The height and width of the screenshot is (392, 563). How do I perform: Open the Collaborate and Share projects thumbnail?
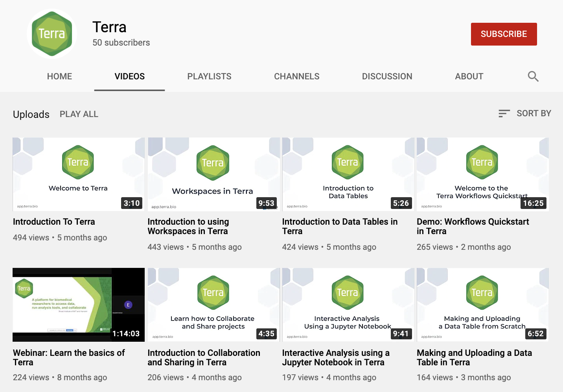pos(213,305)
